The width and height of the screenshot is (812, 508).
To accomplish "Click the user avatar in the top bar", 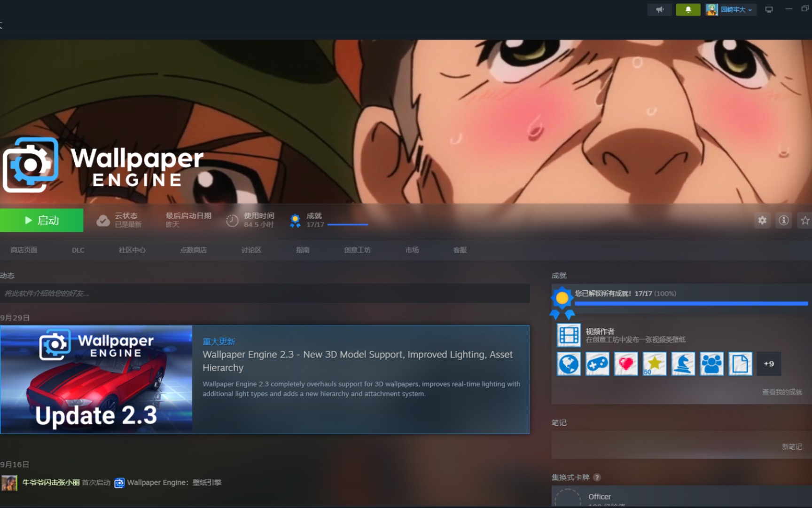I will coord(712,9).
